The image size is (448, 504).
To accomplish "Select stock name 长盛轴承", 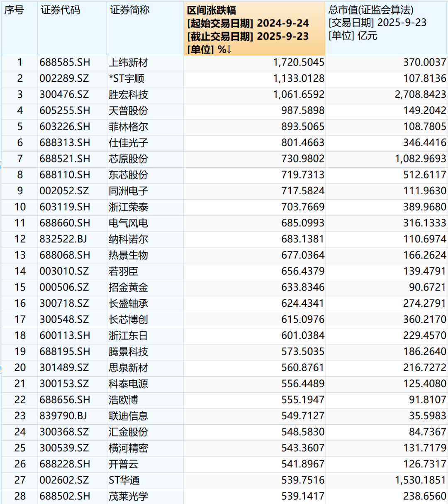I will (128, 303).
